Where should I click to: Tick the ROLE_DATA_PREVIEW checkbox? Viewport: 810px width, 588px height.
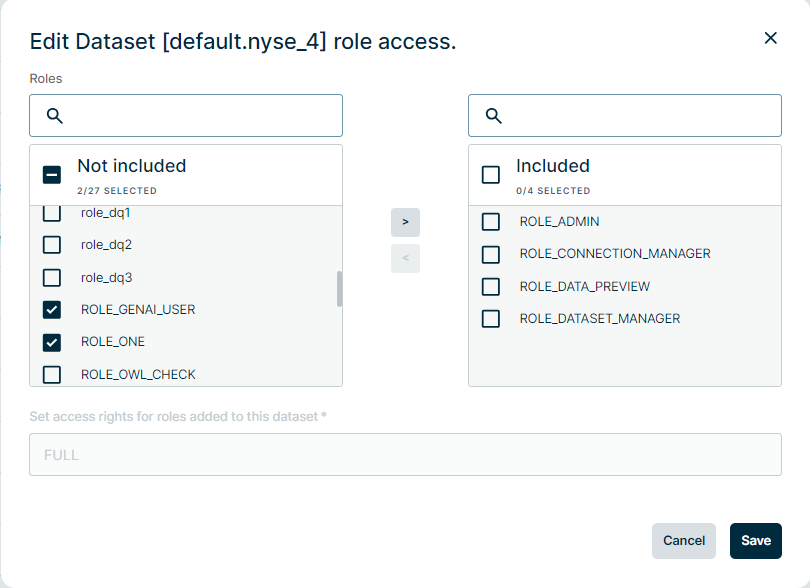491,287
